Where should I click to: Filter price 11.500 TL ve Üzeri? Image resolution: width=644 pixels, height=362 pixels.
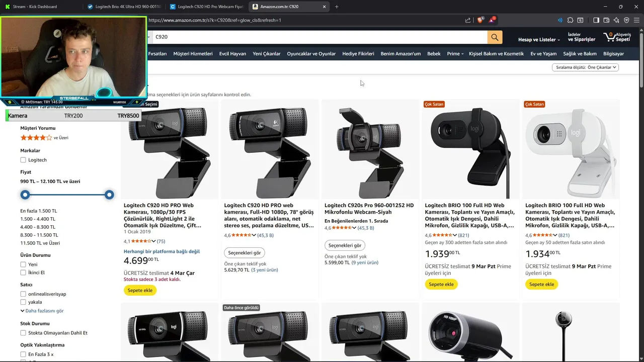(x=40, y=243)
